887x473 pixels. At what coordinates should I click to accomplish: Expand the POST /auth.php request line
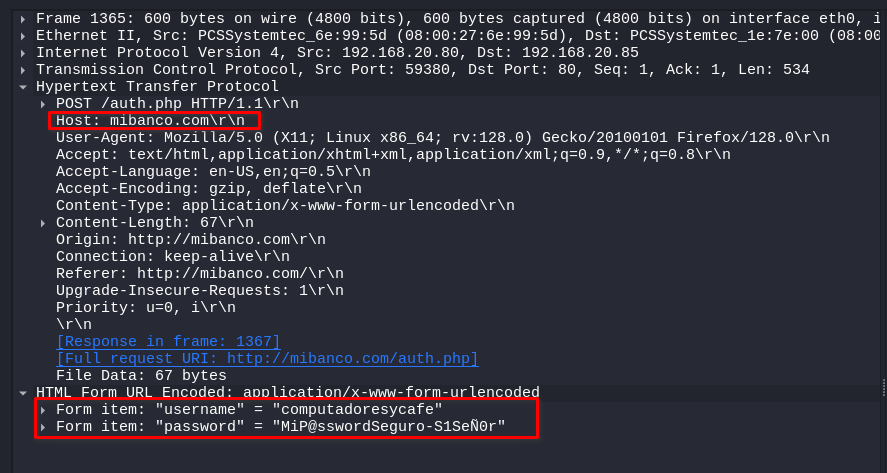point(43,104)
